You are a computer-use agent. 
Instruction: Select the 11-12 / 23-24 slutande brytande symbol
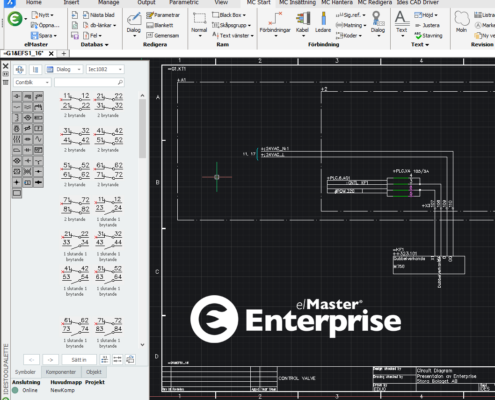tap(108, 211)
